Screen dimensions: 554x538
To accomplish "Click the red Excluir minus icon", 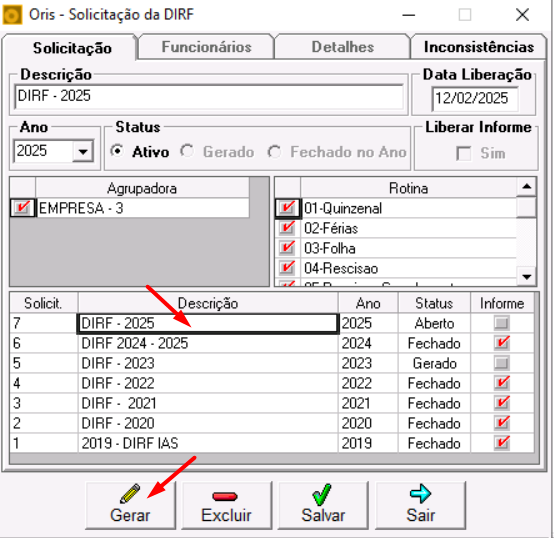I will (x=225, y=496).
